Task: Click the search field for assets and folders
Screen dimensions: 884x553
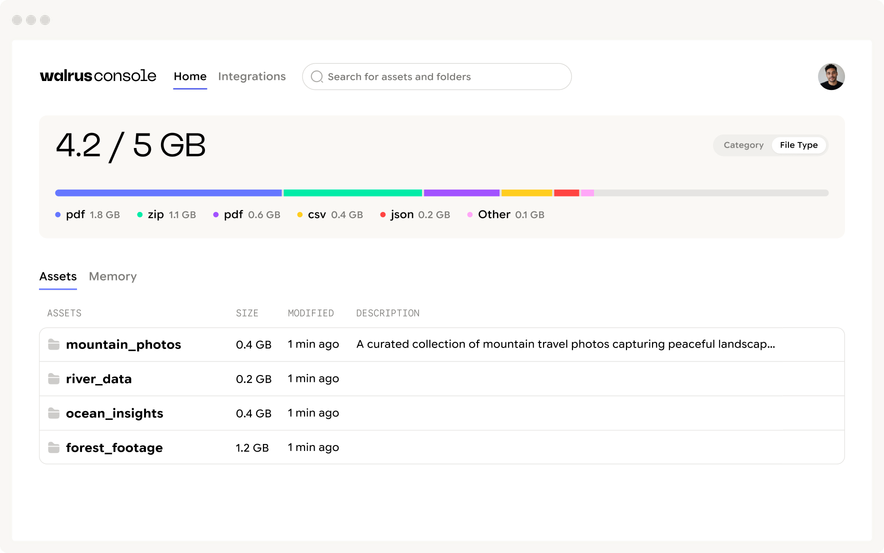Action: point(437,77)
